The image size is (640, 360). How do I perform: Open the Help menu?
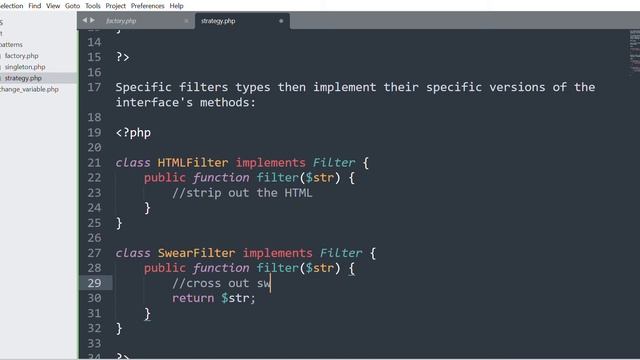pos(176,6)
